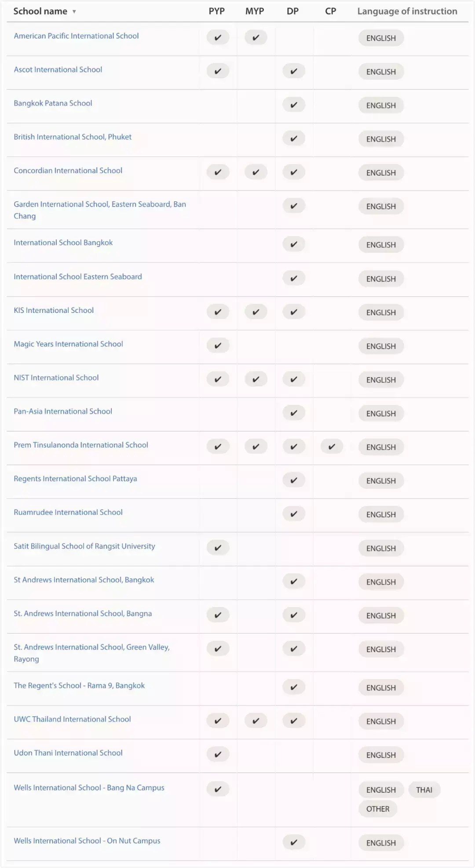
Task: Click the Language of instruction column header
Action: (x=407, y=11)
